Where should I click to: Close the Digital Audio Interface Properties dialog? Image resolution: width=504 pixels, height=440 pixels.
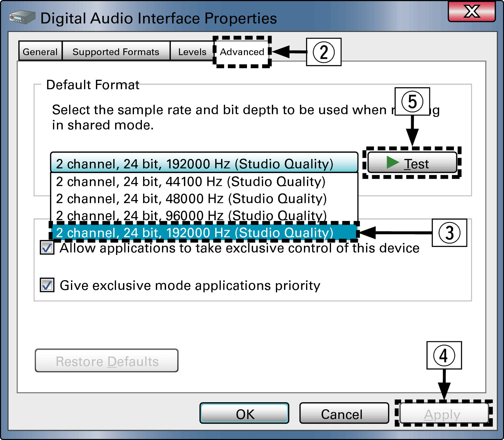pyautogui.click(x=471, y=12)
